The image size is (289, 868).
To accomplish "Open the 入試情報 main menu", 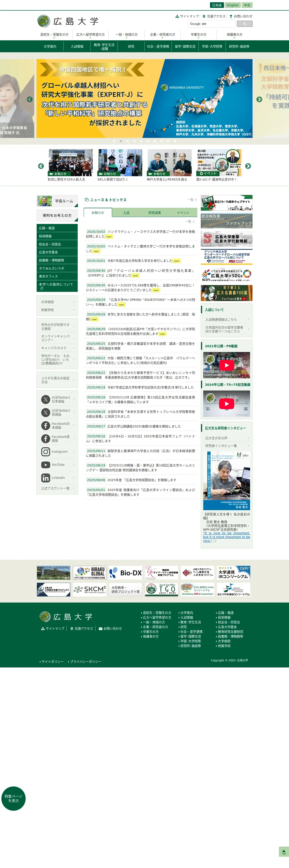I will tap(77, 46).
